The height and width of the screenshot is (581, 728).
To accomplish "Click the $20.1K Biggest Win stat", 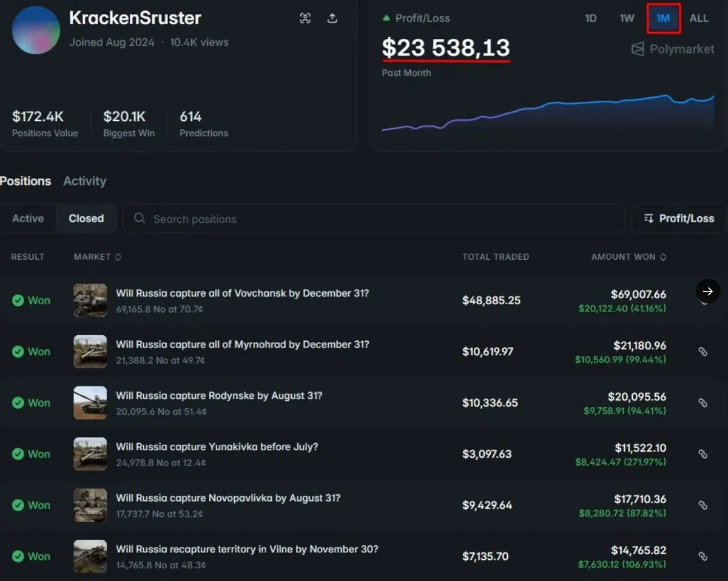I will pos(129,123).
